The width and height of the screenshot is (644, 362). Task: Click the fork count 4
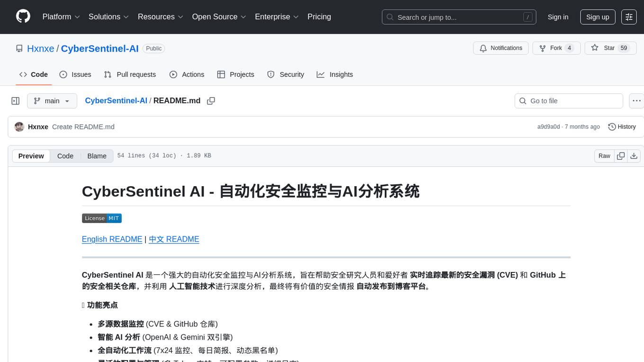coord(569,48)
